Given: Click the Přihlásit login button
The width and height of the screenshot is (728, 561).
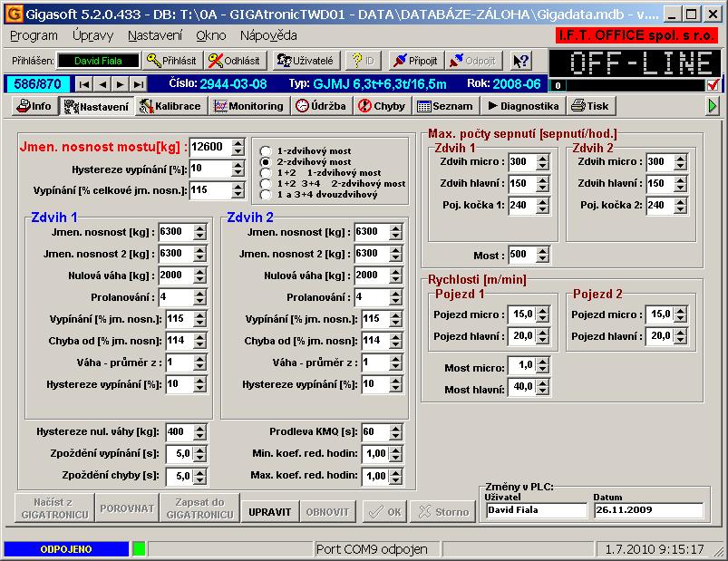Looking at the screenshot, I should [x=172, y=61].
